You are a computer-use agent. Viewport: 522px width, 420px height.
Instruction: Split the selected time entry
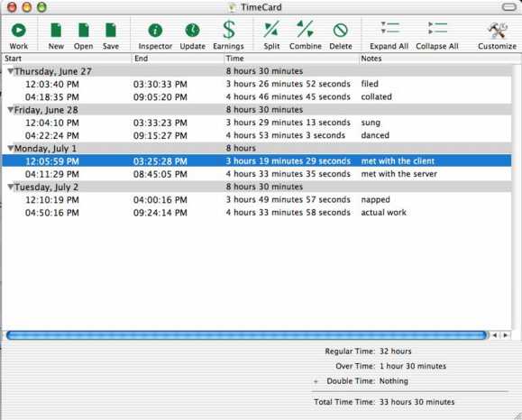pos(271,35)
